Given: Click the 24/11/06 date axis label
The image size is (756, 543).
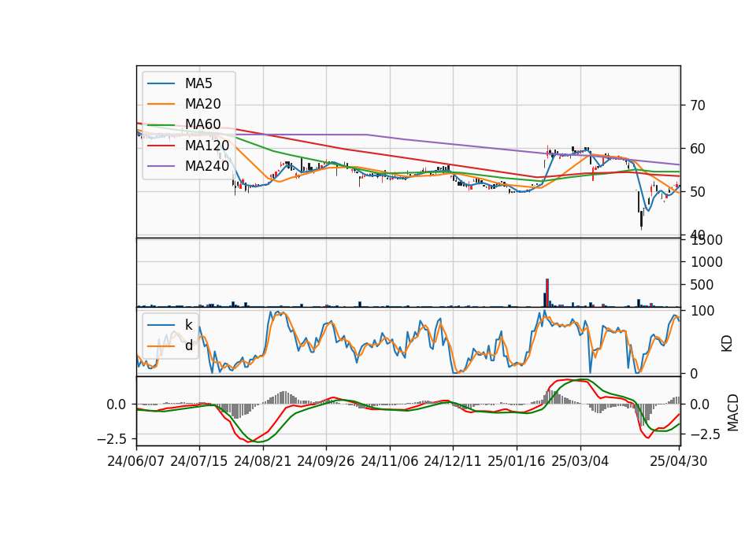Looking at the screenshot, I should tap(389, 461).
